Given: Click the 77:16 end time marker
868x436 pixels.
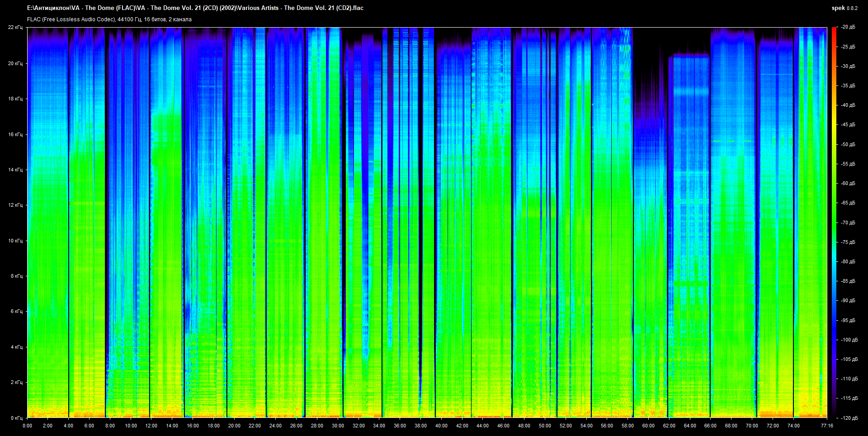Looking at the screenshot, I should pos(827,426).
